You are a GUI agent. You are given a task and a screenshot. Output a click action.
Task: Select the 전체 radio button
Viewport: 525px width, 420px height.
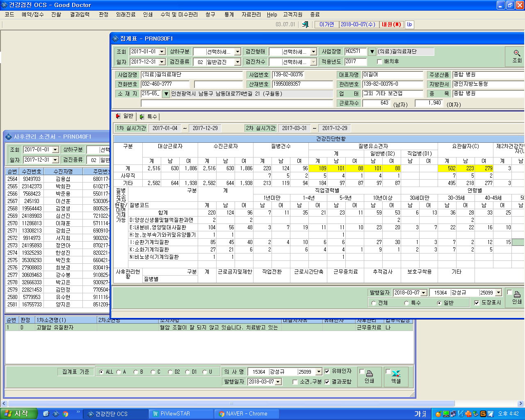point(374,303)
